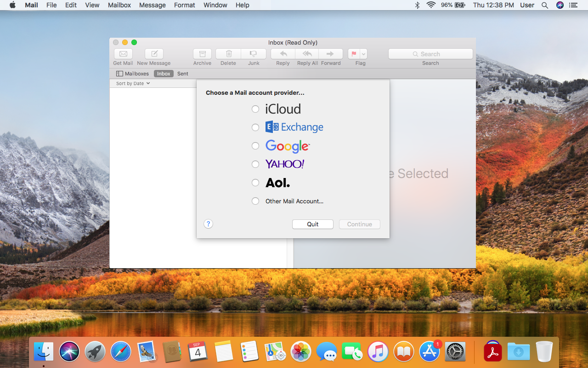Image resolution: width=588 pixels, height=368 pixels.
Task: Compose with the New Message icon
Action: tap(154, 54)
